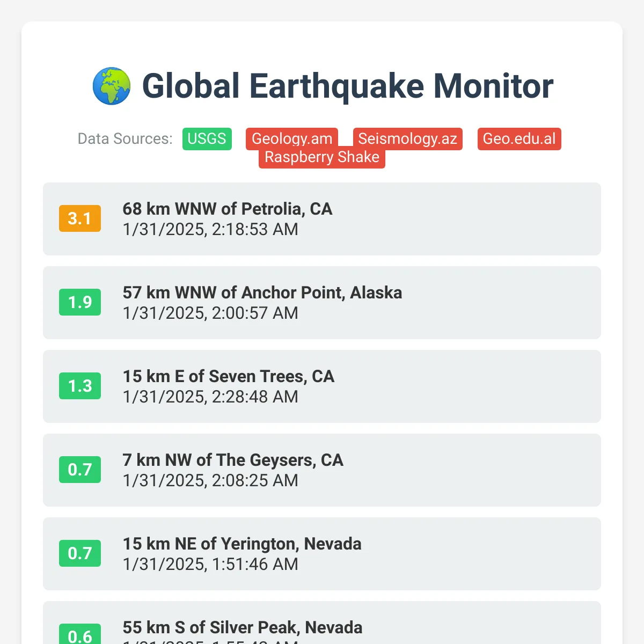Open the Seven Trees, CA earthquake entry
644x644 pixels.
[322, 386]
